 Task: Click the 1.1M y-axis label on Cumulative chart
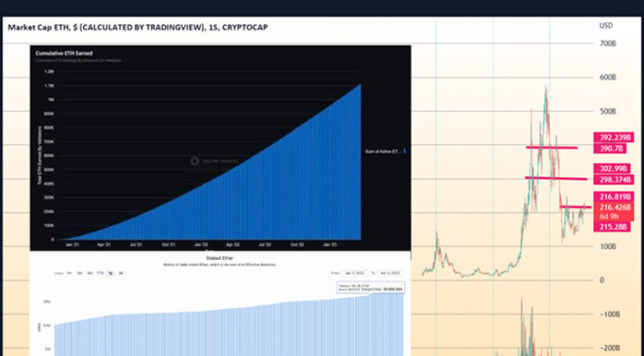(x=49, y=86)
